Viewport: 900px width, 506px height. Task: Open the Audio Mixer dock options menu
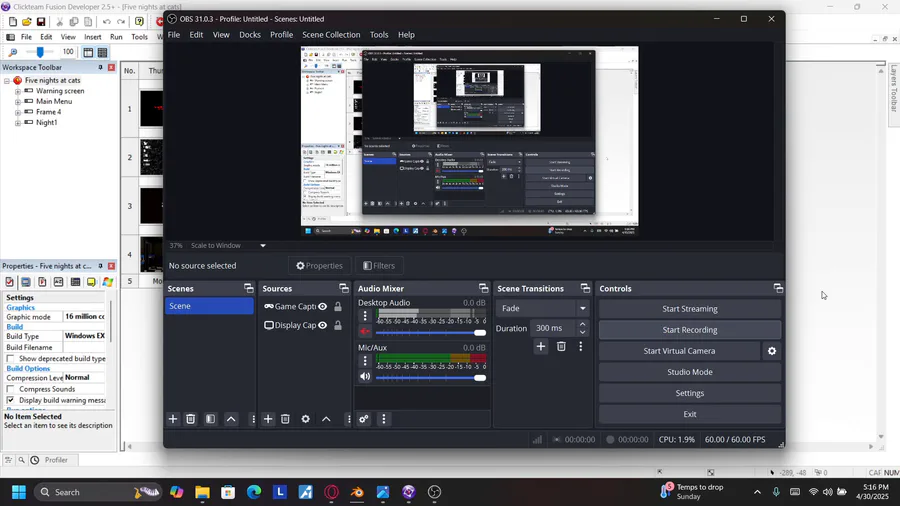tap(384, 419)
